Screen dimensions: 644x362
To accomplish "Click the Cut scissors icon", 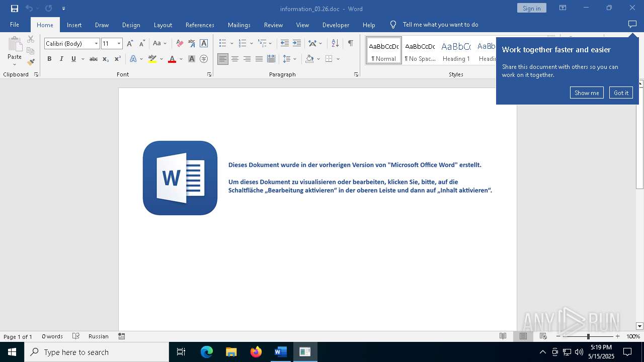I will click(31, 39).
